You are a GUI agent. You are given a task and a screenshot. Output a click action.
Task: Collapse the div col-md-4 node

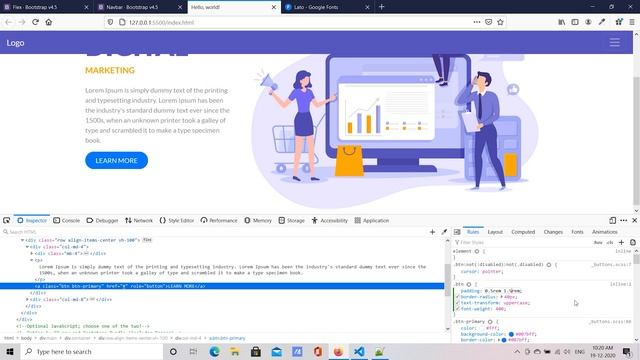point(27,247)
